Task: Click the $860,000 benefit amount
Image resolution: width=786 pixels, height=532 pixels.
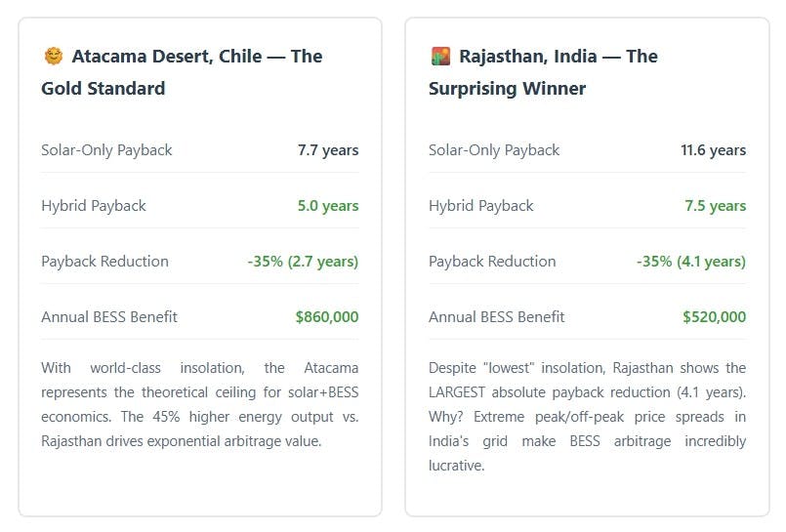Action: 327,317
